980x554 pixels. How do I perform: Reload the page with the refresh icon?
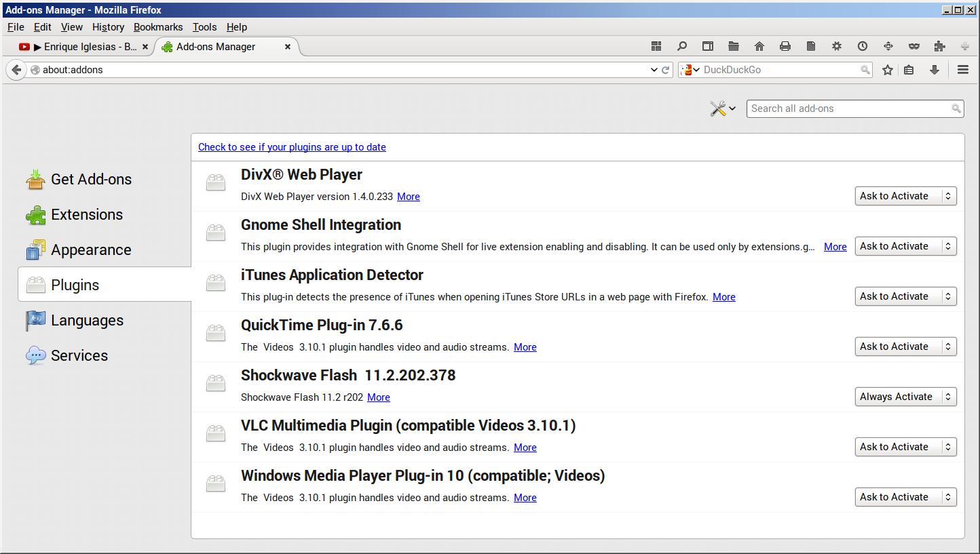(666, 70)
